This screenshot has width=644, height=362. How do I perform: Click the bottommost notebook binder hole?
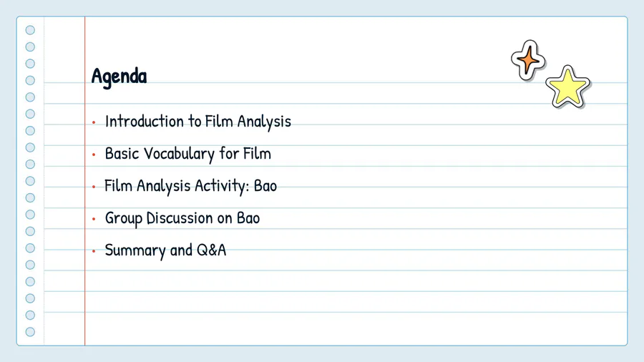click(30, 332)
